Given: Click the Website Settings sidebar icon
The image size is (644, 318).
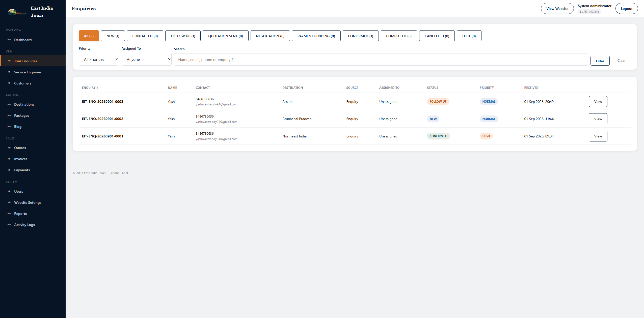Looking at the screenshot, I should [9, 202].
